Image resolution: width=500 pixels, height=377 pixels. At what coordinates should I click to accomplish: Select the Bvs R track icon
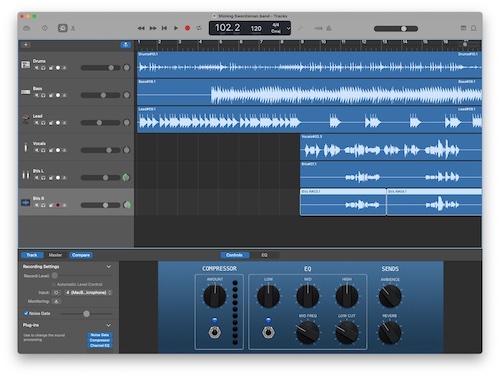26,202
